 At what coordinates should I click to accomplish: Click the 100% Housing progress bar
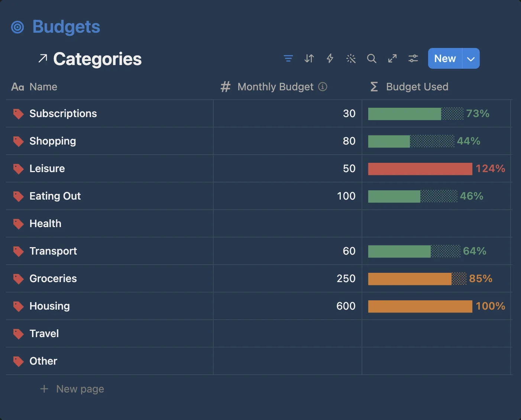[x=420, y=306]
